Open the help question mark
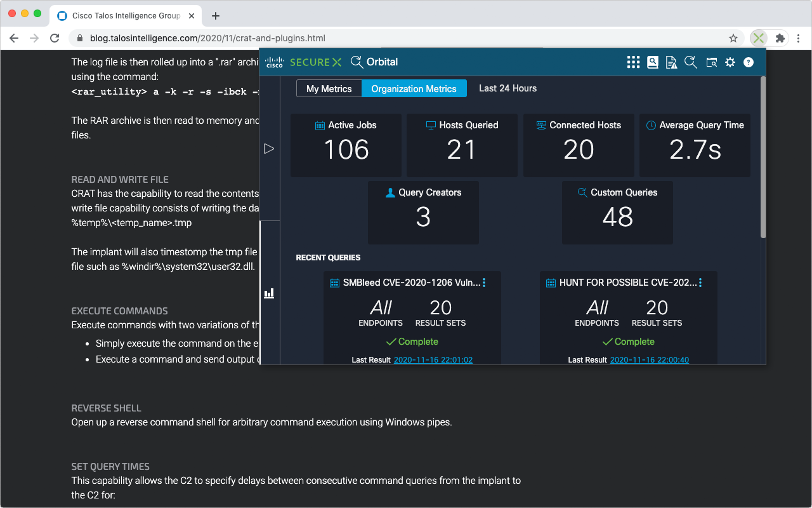812x508 pixels. point(748,62)
